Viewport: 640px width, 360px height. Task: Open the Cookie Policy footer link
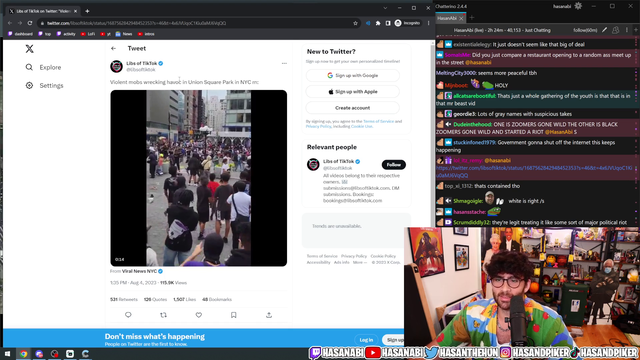point(383,256)
